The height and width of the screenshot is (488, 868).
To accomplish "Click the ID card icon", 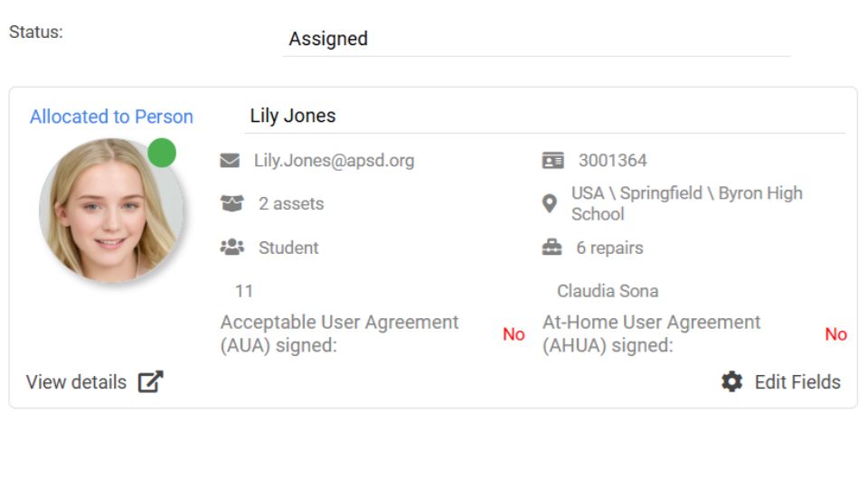I will tap(552, 161).
